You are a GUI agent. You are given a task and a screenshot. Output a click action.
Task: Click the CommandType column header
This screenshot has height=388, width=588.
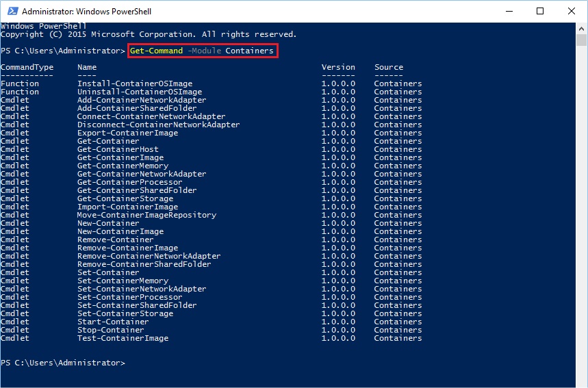(x=27, y=67)
